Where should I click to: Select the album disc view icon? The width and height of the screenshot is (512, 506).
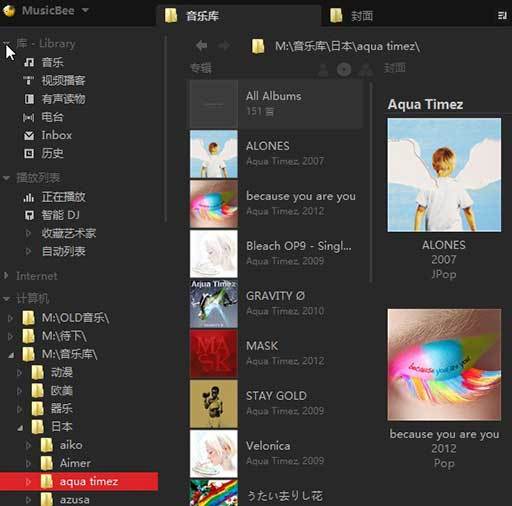(344, 70)
